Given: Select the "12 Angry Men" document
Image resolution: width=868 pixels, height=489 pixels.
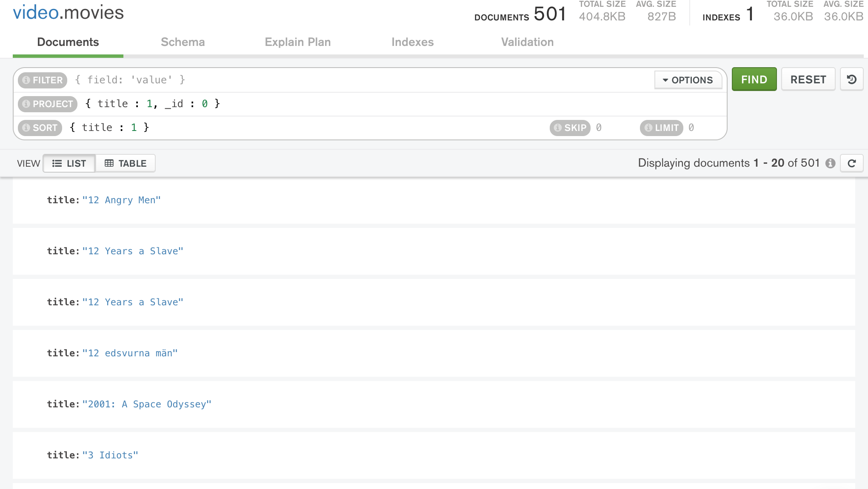Looking at the screenshot, I should click(x=434, y=200).
